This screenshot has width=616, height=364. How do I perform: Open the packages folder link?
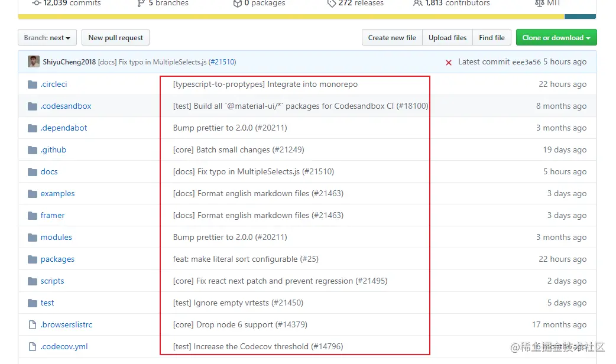click(x=57, y=259)
